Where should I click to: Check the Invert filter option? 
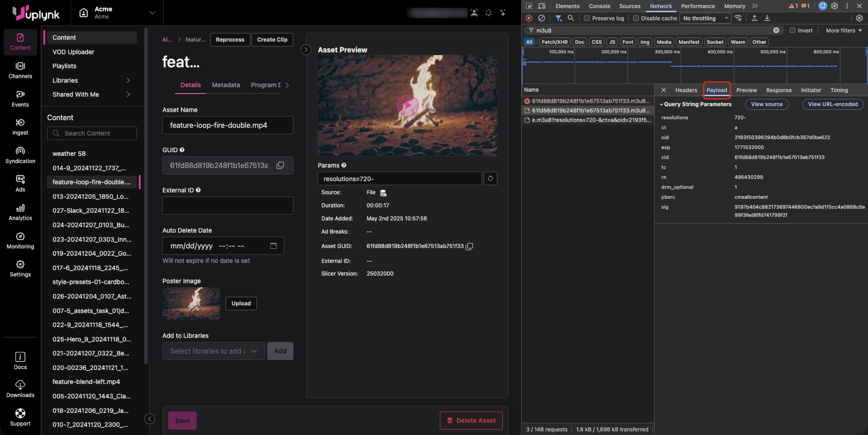point(792,30)
